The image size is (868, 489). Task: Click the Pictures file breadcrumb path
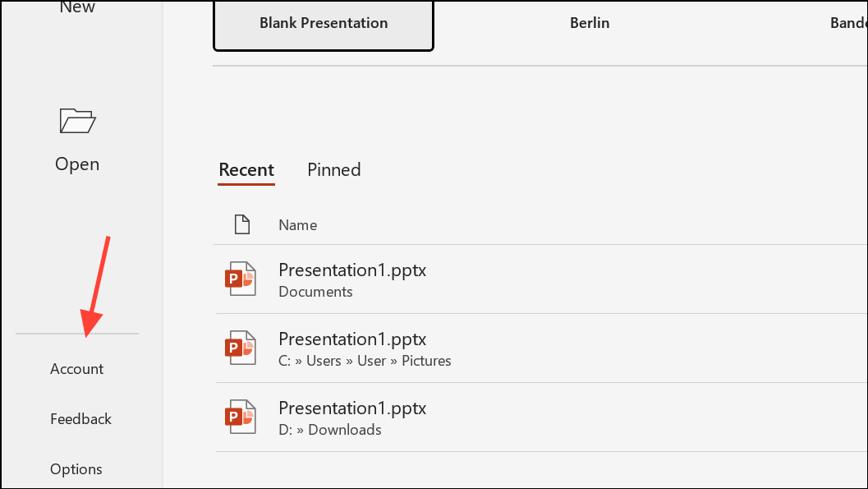click(364, 360)
